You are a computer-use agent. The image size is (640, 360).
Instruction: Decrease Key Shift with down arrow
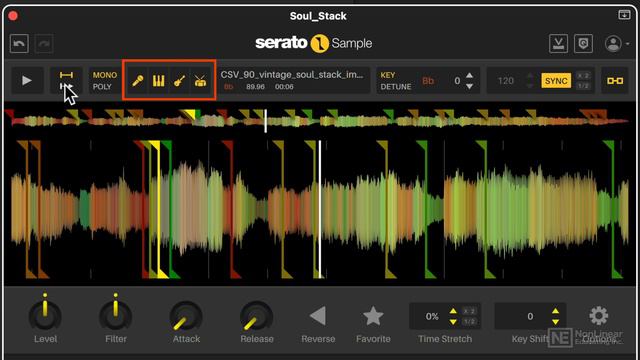[x=555, y=322]
